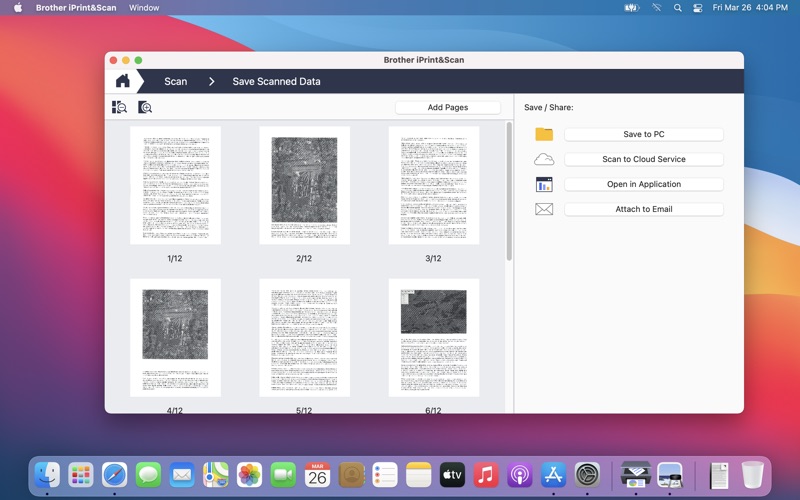Open Brother iPrint&Scan dock icon
Screen dimensions: 800x500
pyautogui.click(x=636, y=475)
